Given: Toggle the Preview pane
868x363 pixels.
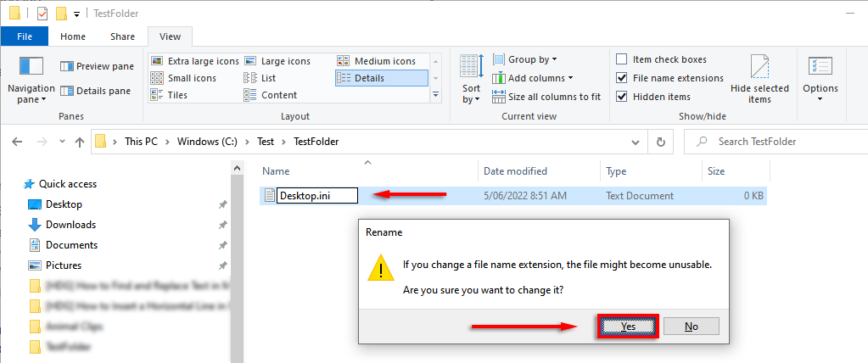Looking at the screenshot, I should click(x=97, y=66).
